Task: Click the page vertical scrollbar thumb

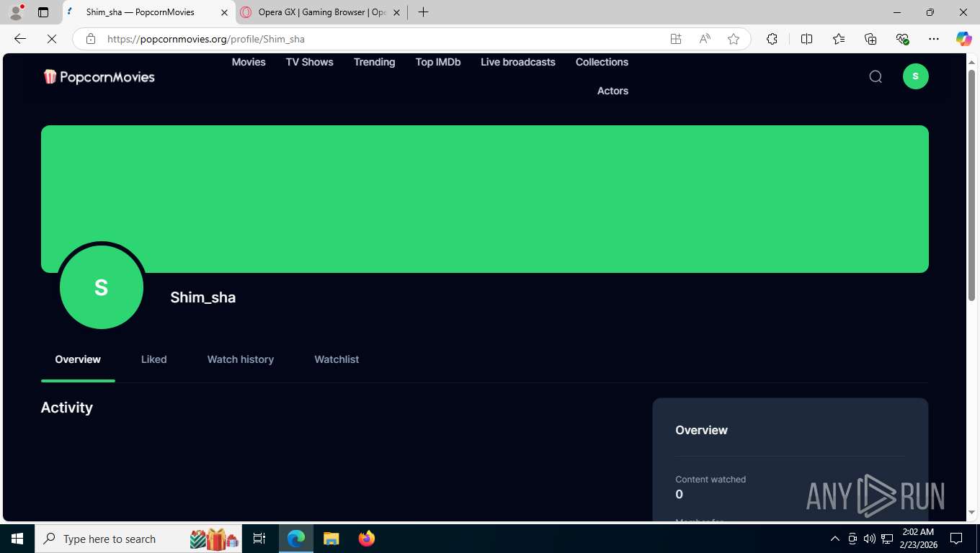Action: (x=971, y=185)
